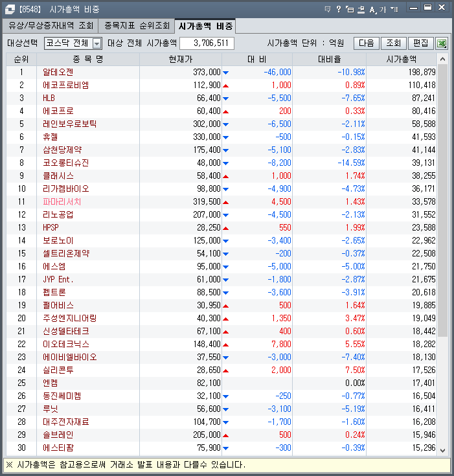The image size is (454, 476).
Task: Sort by 대 비 column header
Action: (257, 59)
